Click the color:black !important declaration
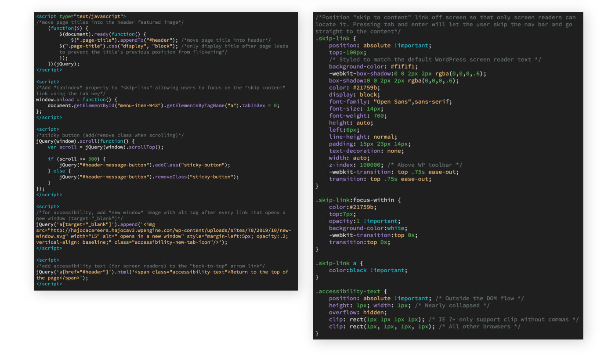This screenshot has height=364, width=615. 368,270
